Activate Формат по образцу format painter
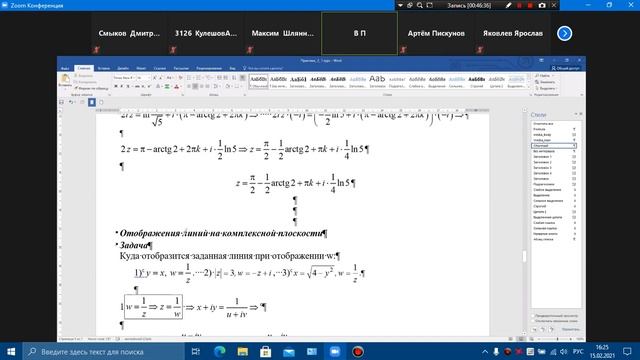 coord(91,88)
